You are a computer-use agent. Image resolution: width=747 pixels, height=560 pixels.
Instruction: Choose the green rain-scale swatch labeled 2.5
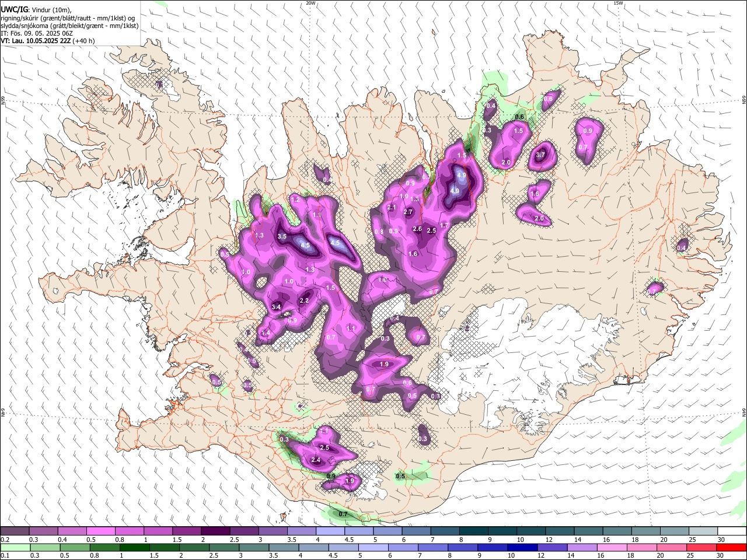point(224,548)
